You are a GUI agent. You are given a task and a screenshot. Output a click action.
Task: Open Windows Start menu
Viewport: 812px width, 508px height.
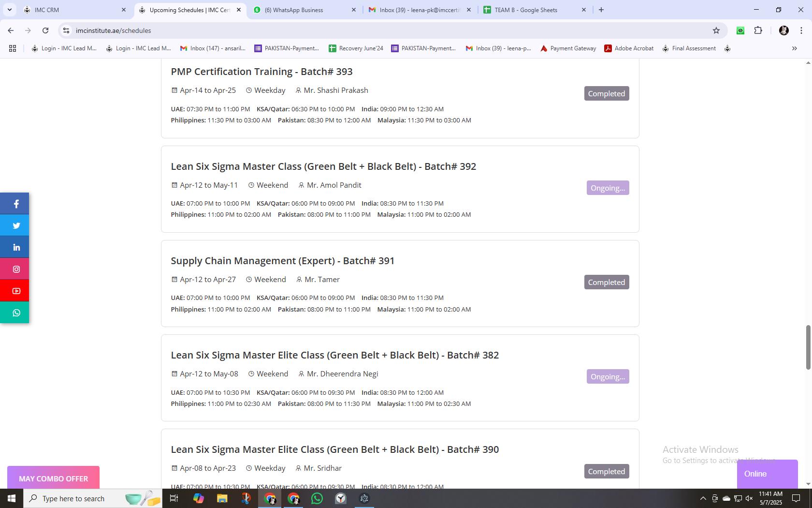(12, 498)
